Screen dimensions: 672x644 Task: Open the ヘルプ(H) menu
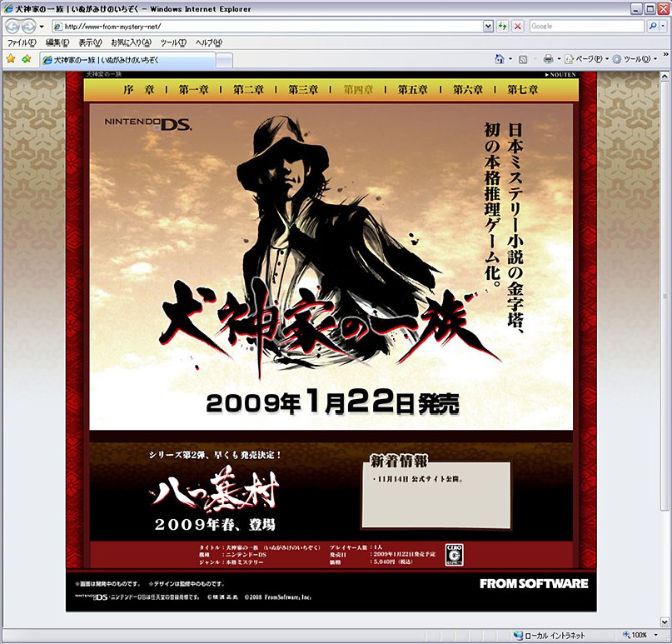pyautogui.click(x=209, y=42)
